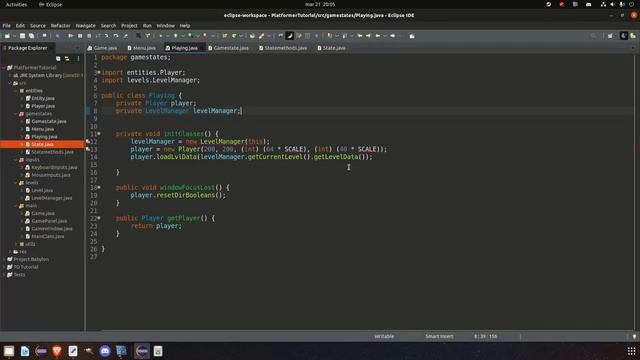Click the Forward navigation arrow in toolbar
The width and height of the screenshot is (640, 360).
pos(392,36)
